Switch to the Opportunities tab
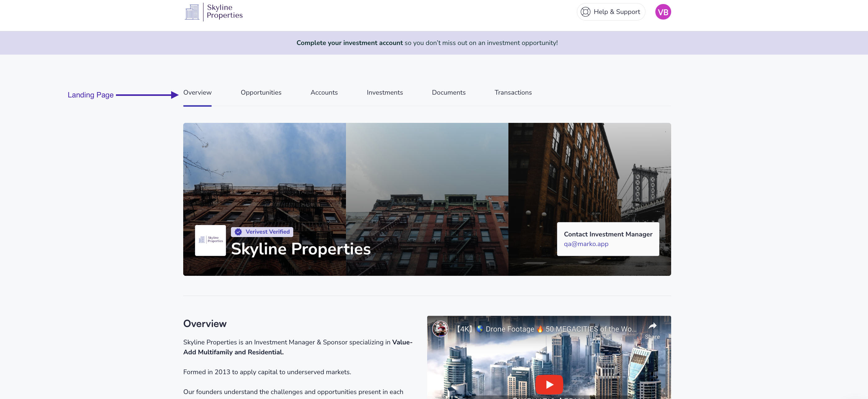The image size is (868, 399). [x=261, y=92]
